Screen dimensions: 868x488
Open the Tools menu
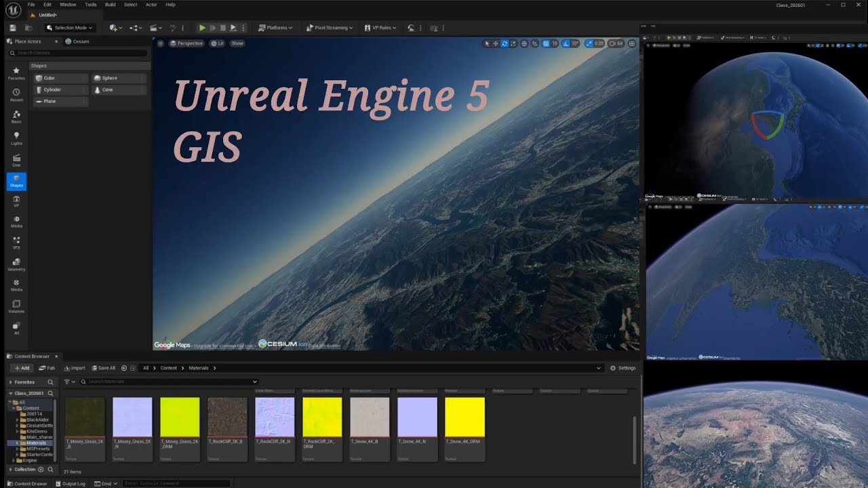[x=90, y=5]
